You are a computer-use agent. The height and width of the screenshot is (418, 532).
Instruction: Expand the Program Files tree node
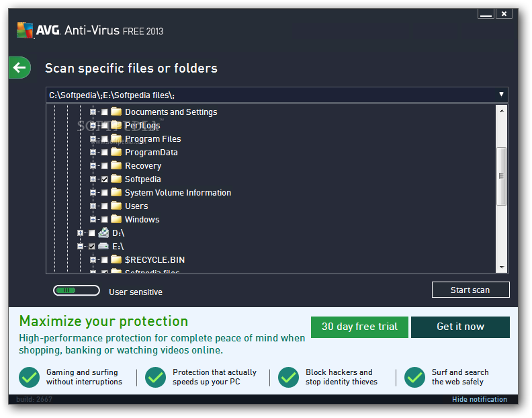click(93, 138)
